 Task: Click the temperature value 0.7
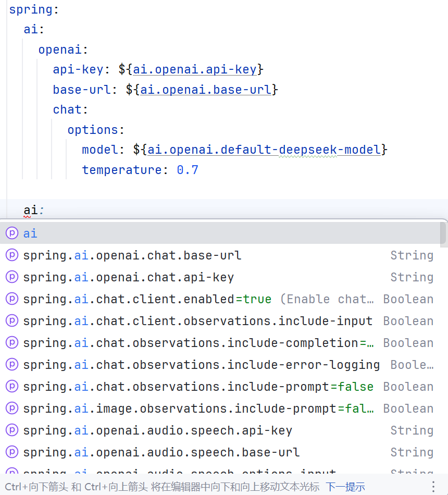tap(188, 170)
